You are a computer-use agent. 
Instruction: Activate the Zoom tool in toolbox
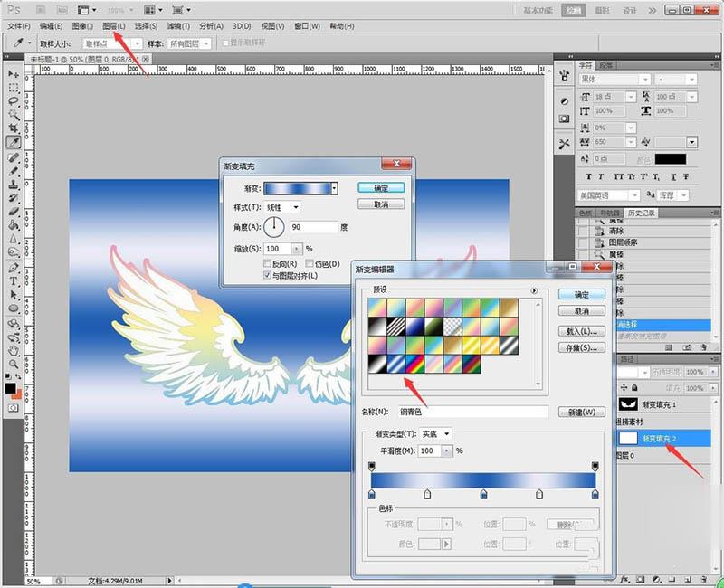[x=14, y=365]
